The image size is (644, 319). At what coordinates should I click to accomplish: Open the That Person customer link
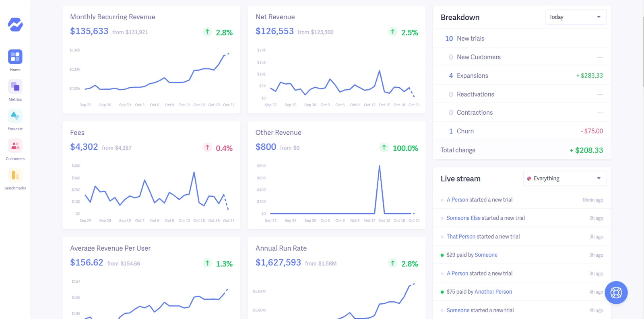click(461, 237)
